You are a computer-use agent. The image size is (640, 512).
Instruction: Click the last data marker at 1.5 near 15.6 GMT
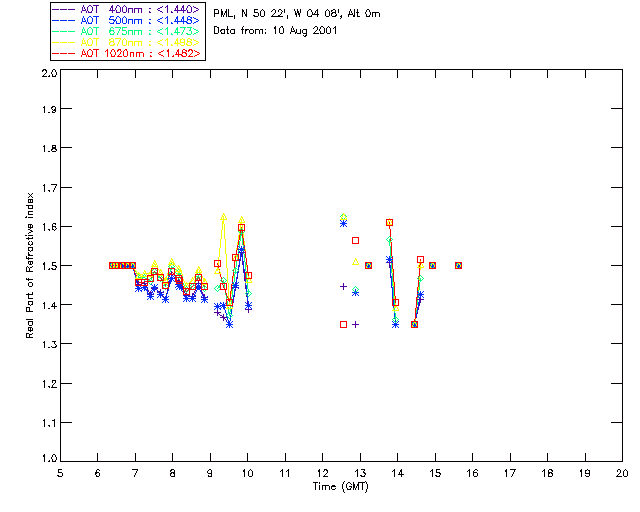pyautogui.click(x=458, y=265)
